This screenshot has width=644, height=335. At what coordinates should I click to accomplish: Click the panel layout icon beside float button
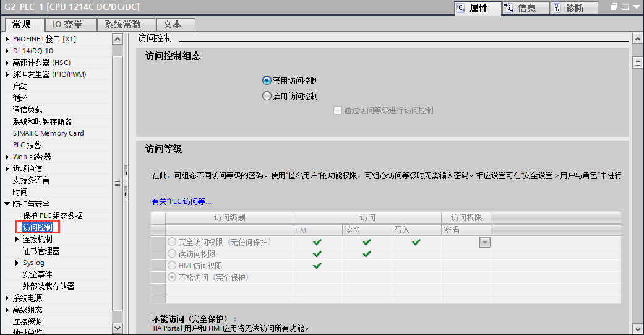624,7
